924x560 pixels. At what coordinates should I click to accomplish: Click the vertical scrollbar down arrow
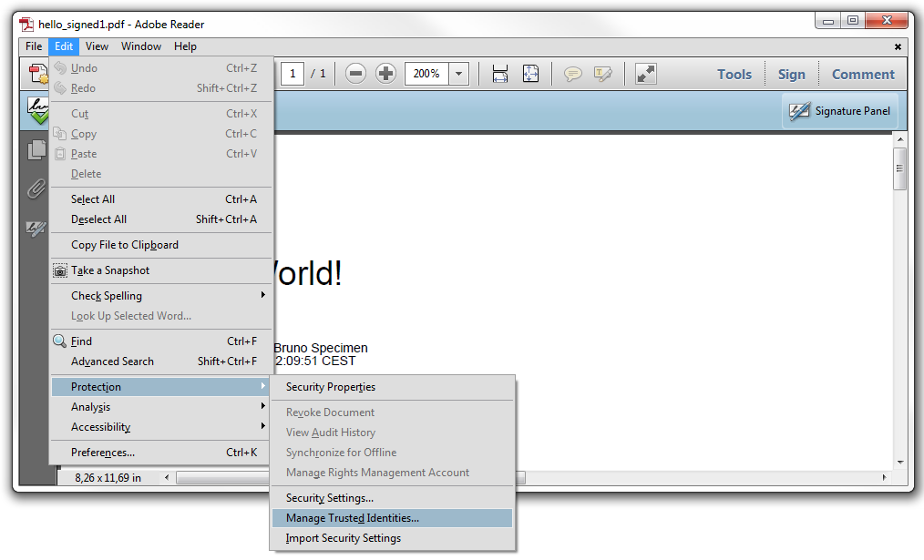[x=899, y=463]
